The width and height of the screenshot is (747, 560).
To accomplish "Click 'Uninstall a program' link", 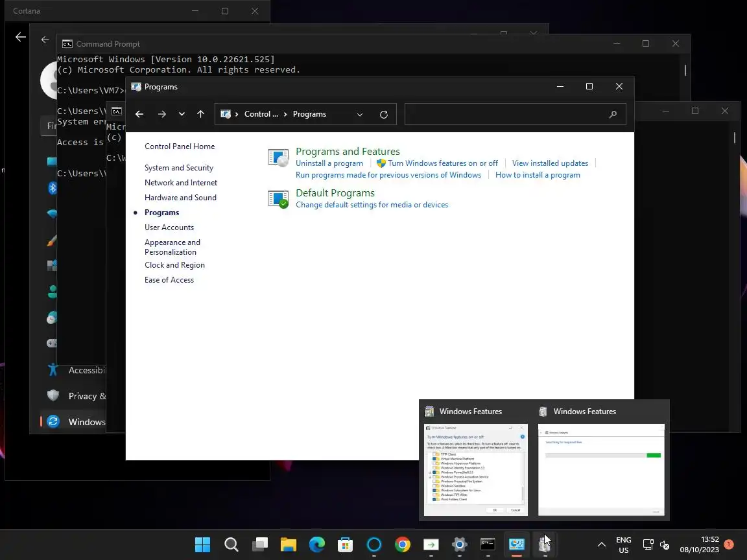I will click(329, 163).
